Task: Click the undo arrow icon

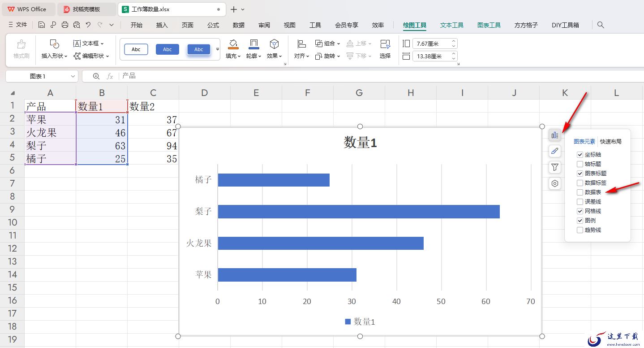Action: point(88,25)
